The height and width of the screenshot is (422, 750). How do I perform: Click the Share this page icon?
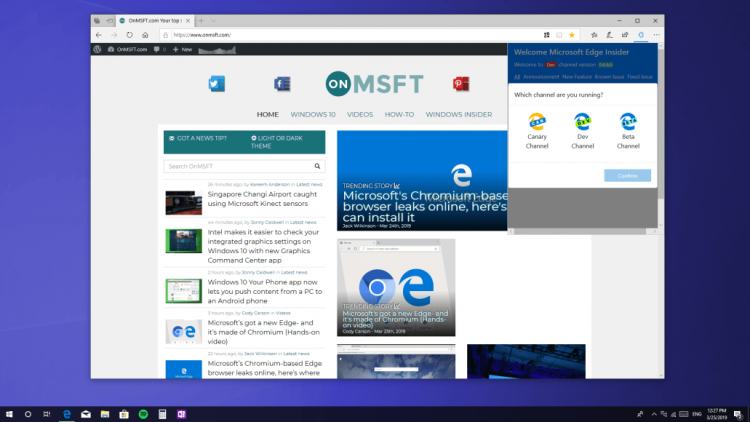625,35
